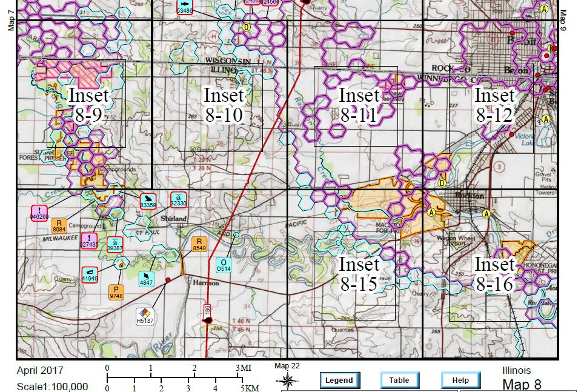
Task: Select orange R marker 8548
Action: (x=199, y=245)
